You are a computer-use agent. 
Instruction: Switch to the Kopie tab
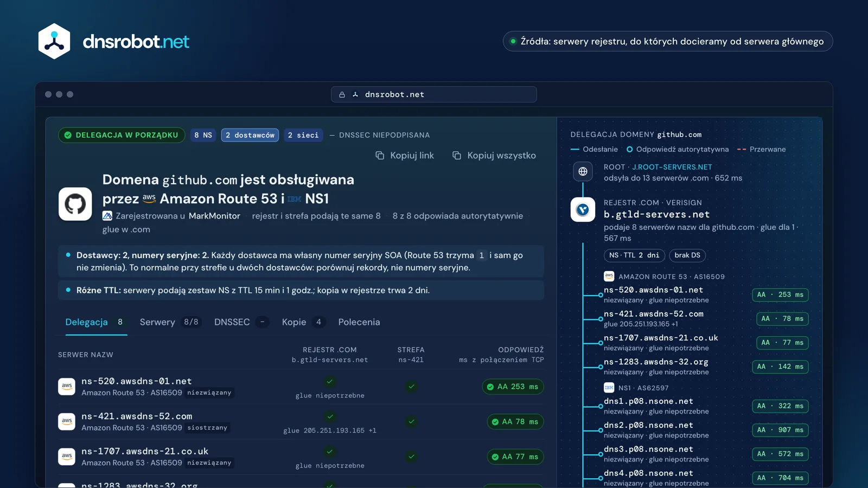pos(303,322)
